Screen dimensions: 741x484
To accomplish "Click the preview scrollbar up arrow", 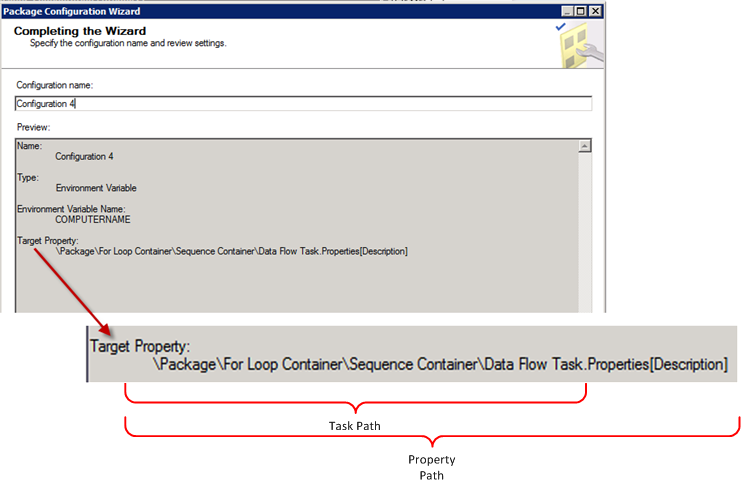I will coord(585,146).
